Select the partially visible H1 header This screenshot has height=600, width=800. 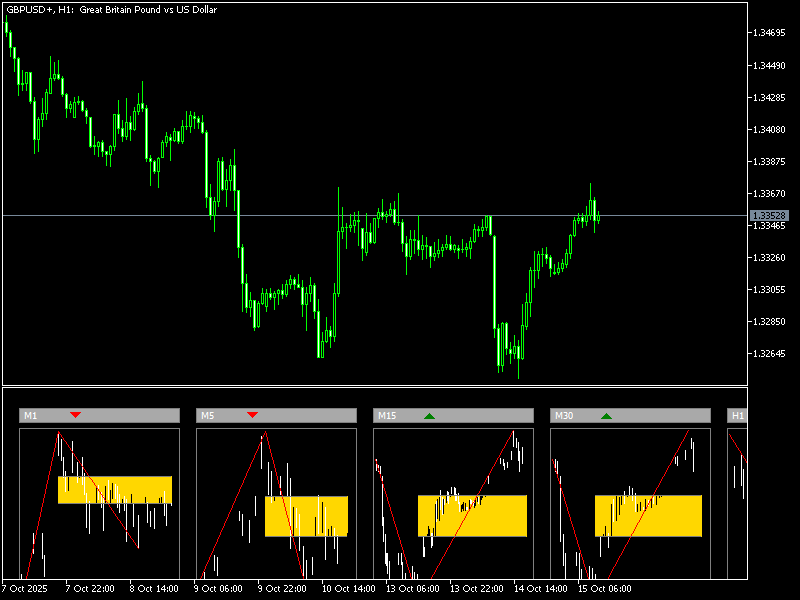pos(737,415)
